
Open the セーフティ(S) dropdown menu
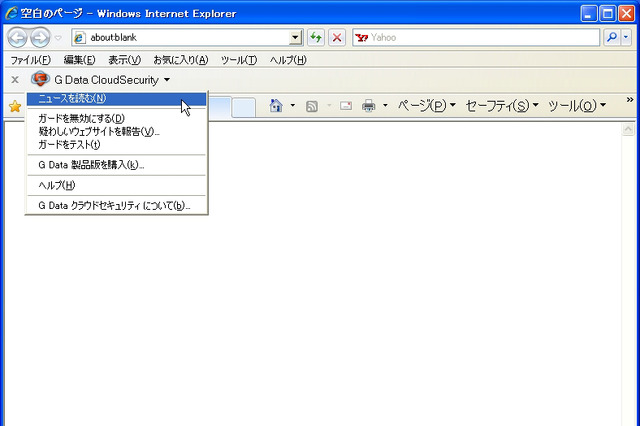point(500,106)
